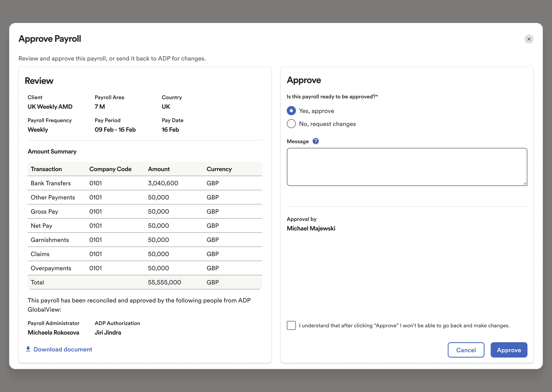The image size is (552, 392).
Task: Select No, request changes option
Action: pos(291,124)
